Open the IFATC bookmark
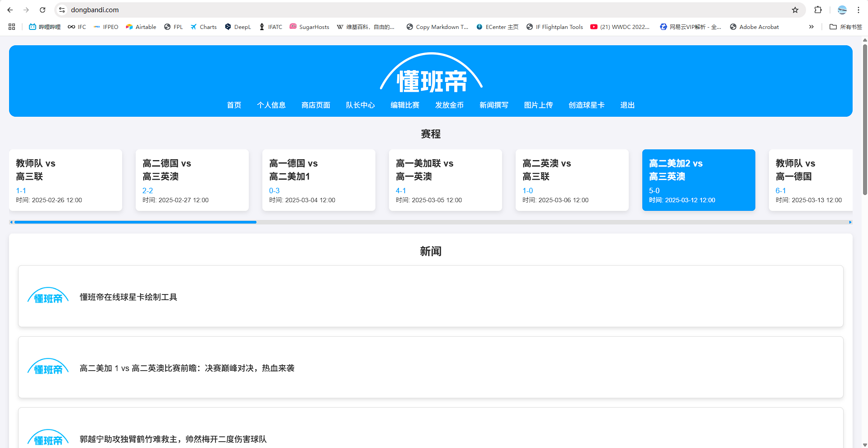This screenshot has width=868, height=448. click(x=270, y=27)
